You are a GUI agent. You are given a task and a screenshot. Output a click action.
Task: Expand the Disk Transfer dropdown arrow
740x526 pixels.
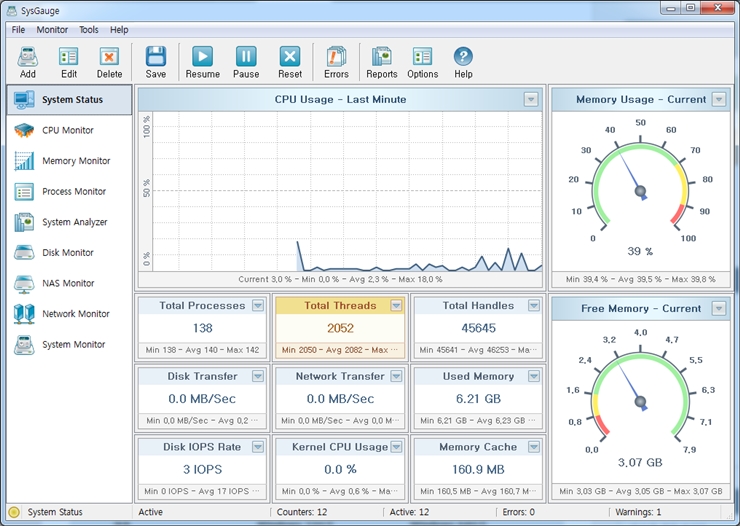(x=258, y=376)
